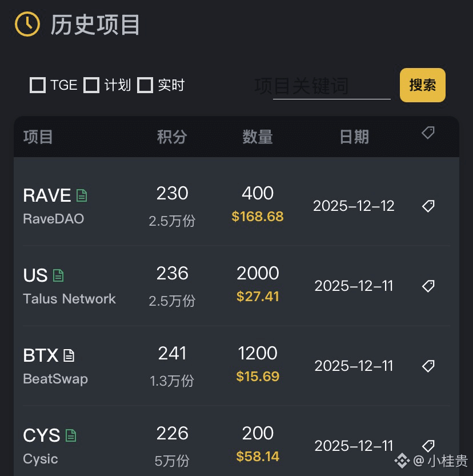This screenshot has height=476, width=473.
Task: Click the 数量 column header
Action: point(258,137)
